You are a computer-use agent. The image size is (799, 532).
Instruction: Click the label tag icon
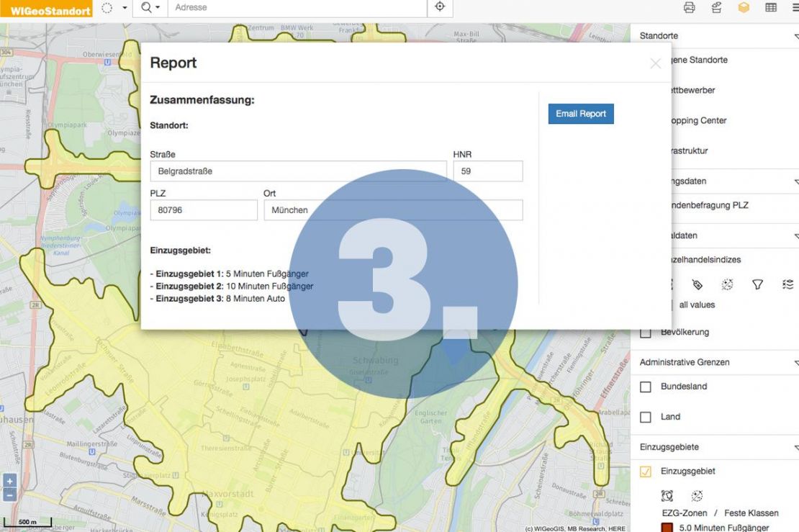(697, 284)
